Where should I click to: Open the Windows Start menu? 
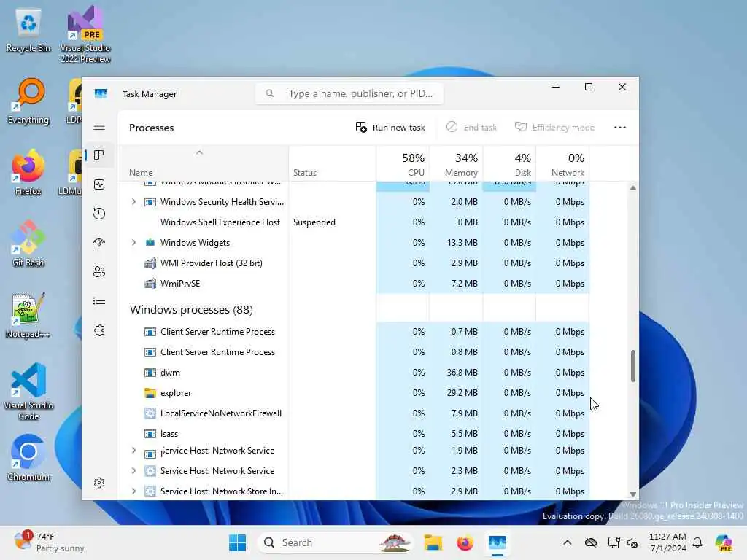tap(237, 542)
